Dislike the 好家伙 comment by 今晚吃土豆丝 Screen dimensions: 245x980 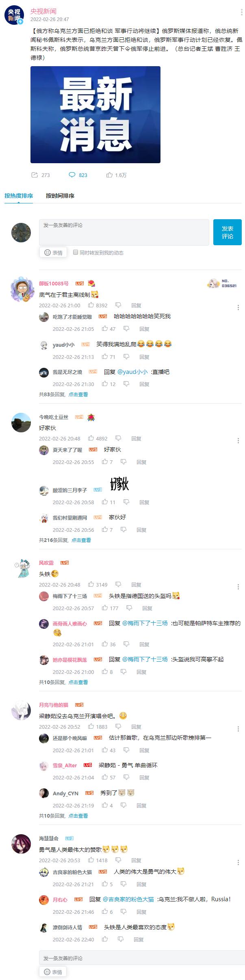(118, 438)
